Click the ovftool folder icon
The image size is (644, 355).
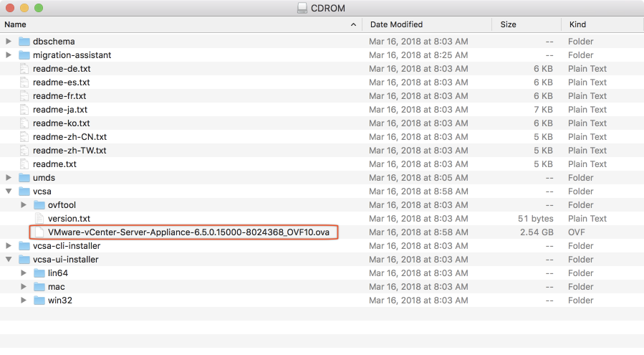point(39,205)
